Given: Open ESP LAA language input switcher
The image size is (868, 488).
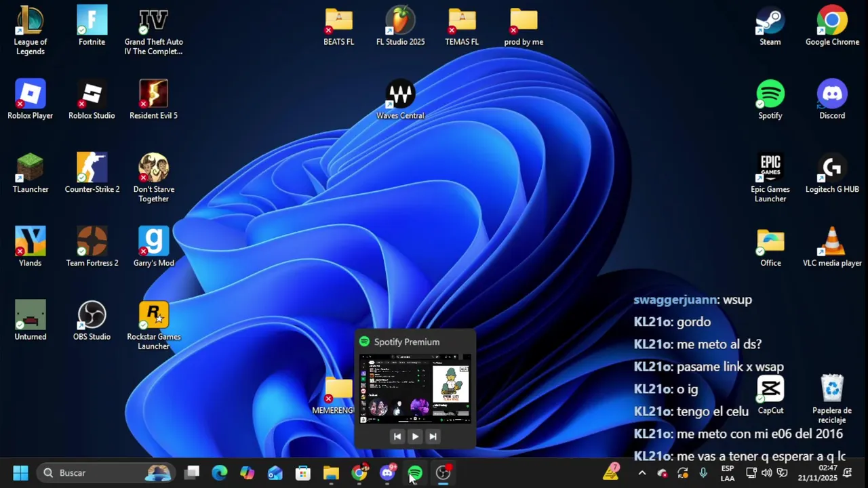Looking at the screenshot, I should coord(728,472).
